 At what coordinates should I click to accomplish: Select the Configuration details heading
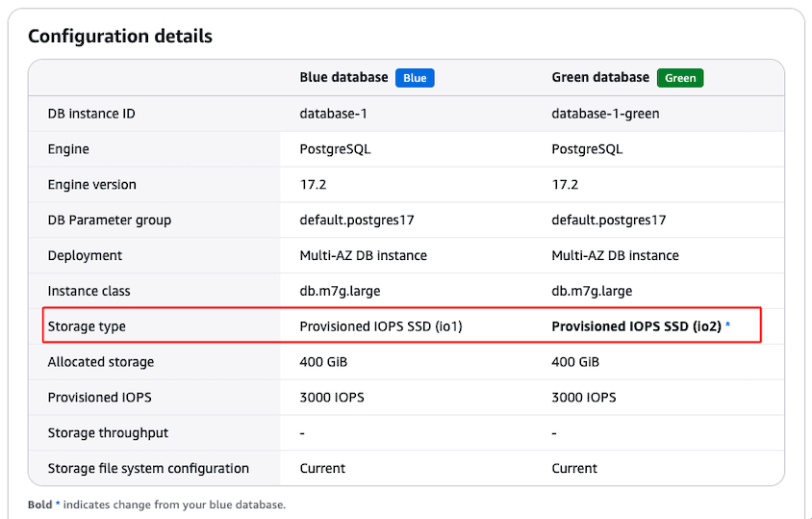[120, 37]
